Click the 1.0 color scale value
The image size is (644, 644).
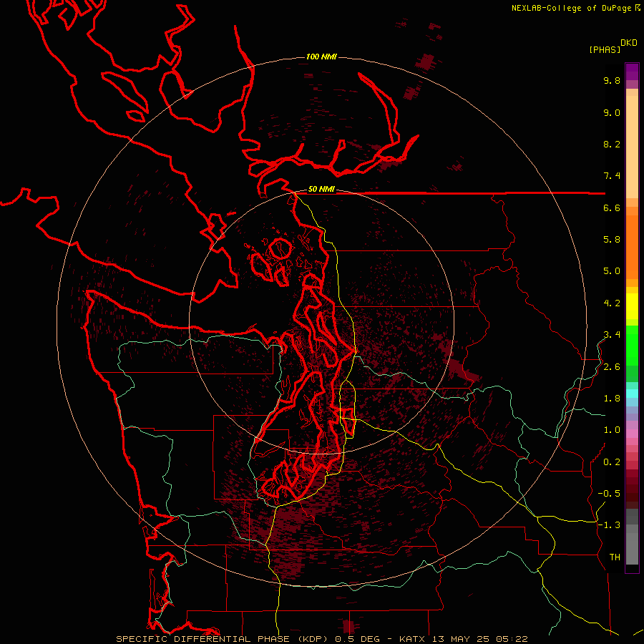pos(612,430)
